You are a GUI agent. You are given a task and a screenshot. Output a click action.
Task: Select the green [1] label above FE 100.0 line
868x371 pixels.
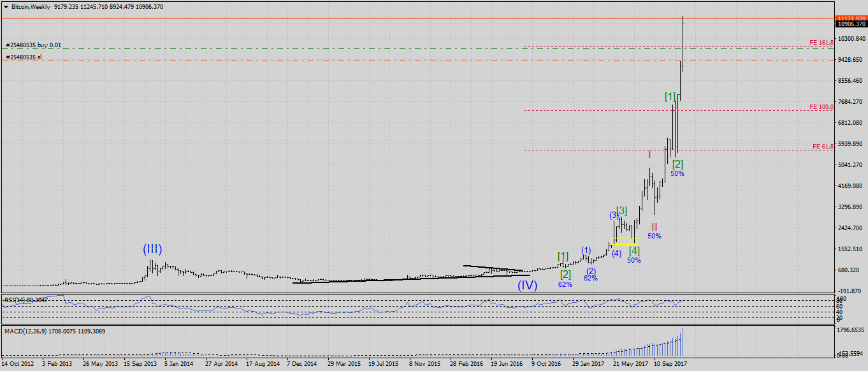670,97
